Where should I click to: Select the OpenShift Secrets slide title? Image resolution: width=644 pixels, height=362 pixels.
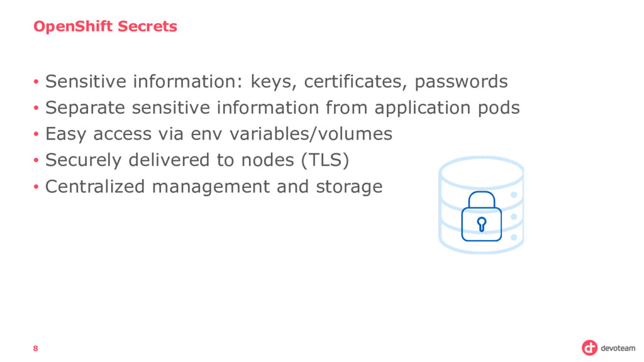tap(105, 26)
